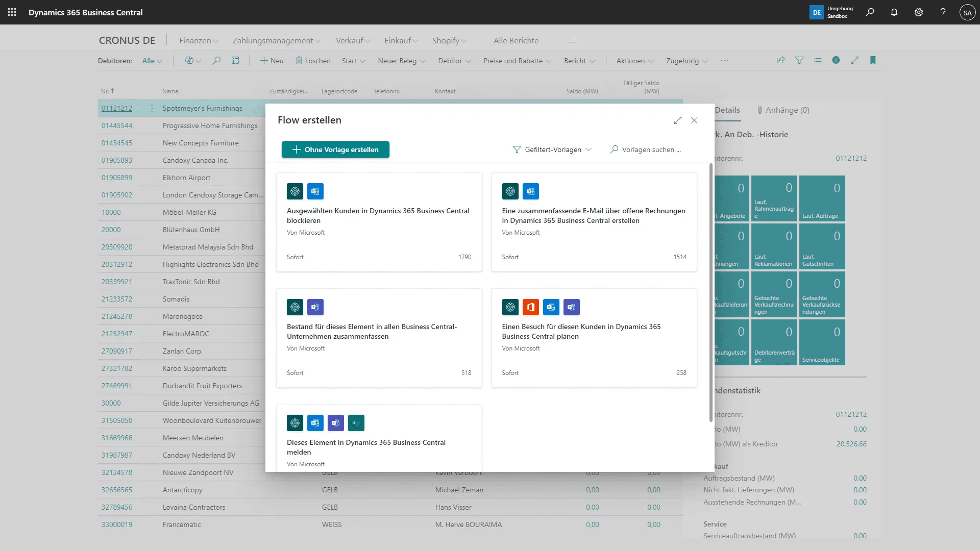Open the Zahlungsmanagement menu
Viewport: 980px width, 551px height.
pos(276,40)
